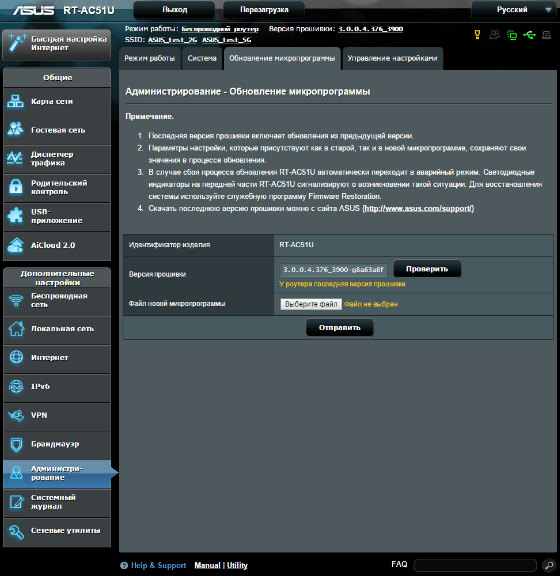Click 'Файл не выбран' text
Image resolution: width=560 pixels, height=576 pixels.
371,304
